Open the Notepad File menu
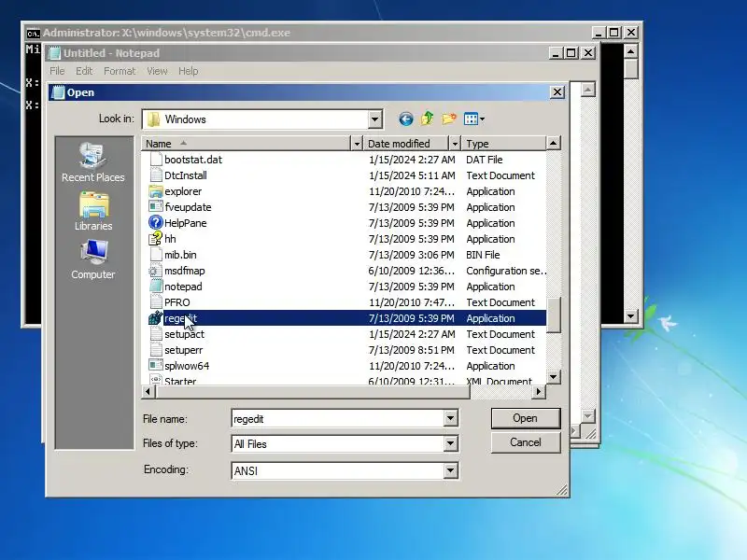The image size is (747, 560). tap(57, 71)
